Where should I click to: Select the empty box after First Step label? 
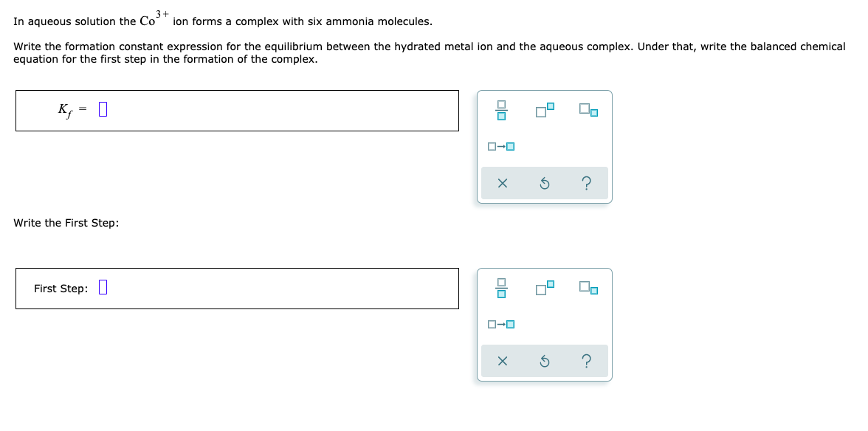103,288
